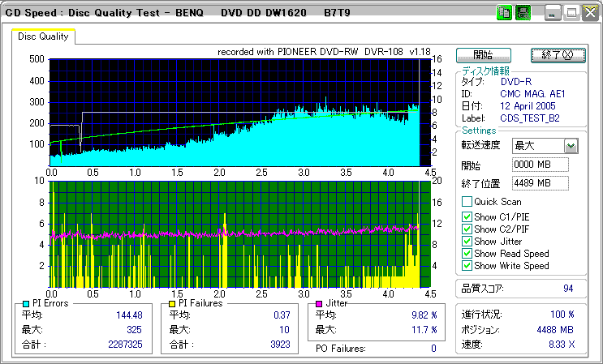Click the end position 4489 MB field
603x364 pixels.
click(x=540, y=183)
